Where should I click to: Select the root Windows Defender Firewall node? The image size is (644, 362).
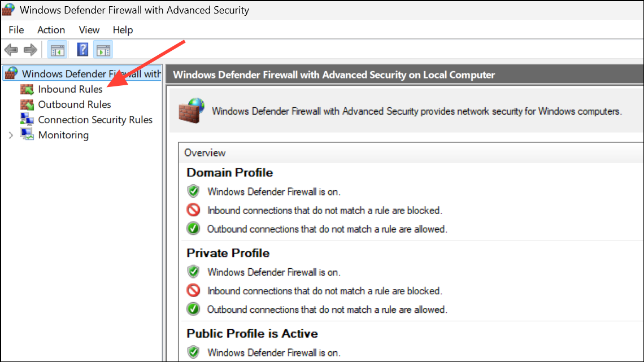point(90,74)
